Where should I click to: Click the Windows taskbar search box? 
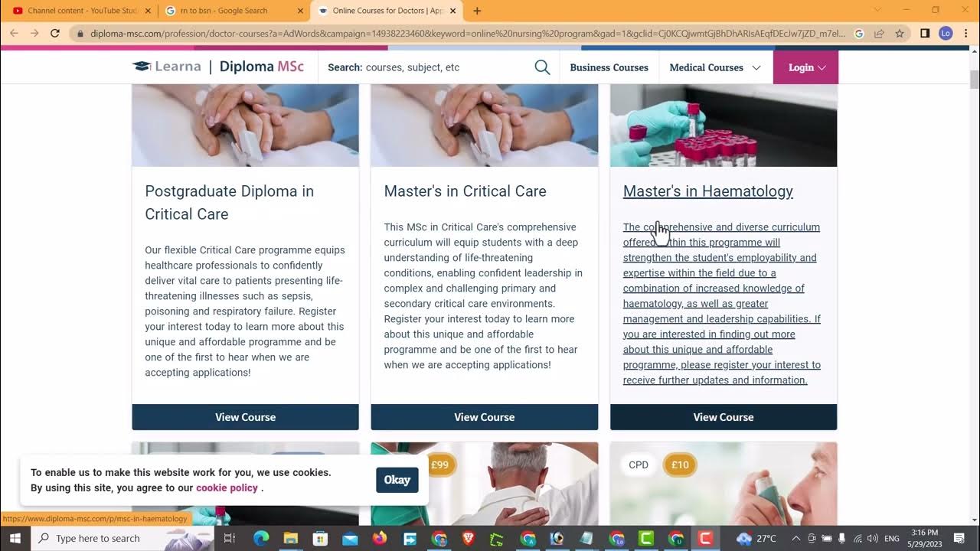(x=124, y=538)
